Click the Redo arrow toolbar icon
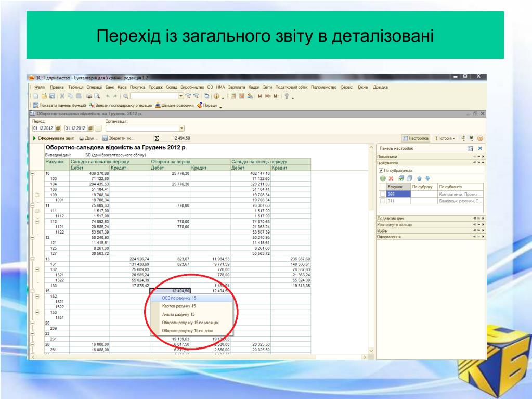This screenshot has width=532, height=399. click(x=115, y=96)
